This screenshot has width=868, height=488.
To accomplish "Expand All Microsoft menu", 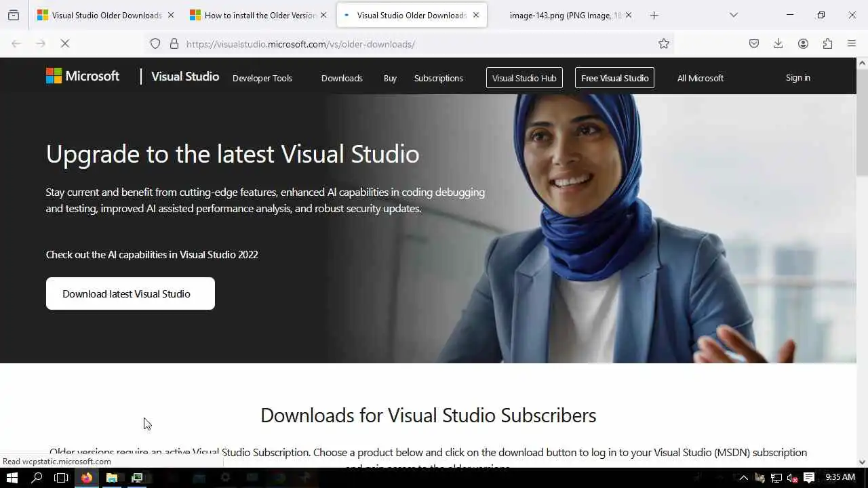I will [701, 78].
